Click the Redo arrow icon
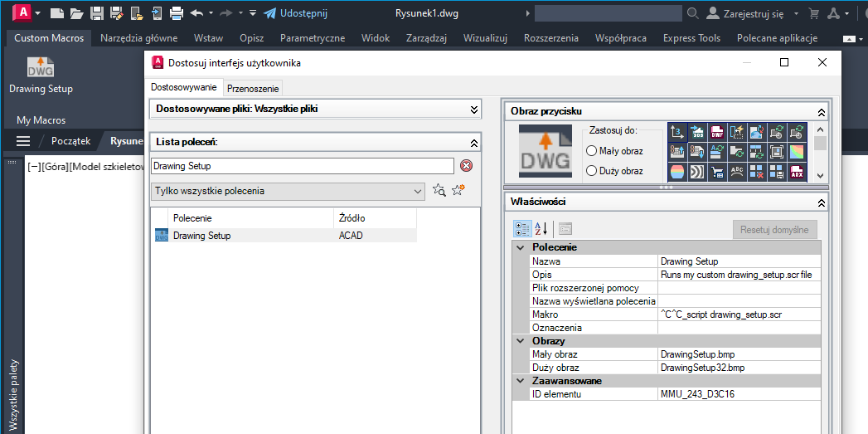 point(227,12)
